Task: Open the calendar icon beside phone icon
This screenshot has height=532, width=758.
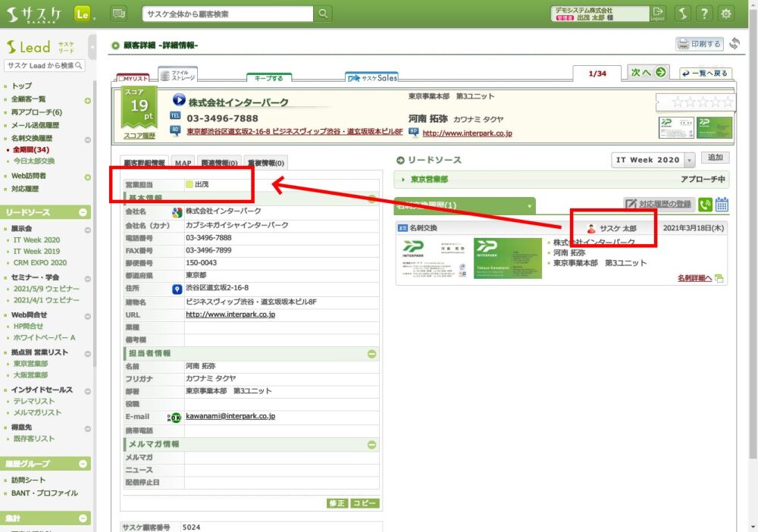Action: (x=722, y=205)
